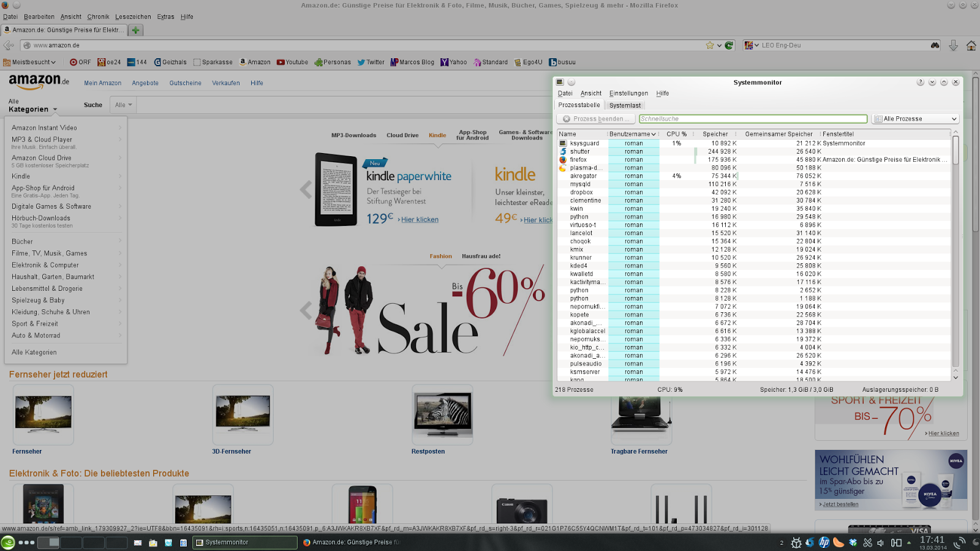Open the Gutscheine link on Amazon
This screenshot has width=980, height=551.
pyautogui.click(x=186, y=83)
